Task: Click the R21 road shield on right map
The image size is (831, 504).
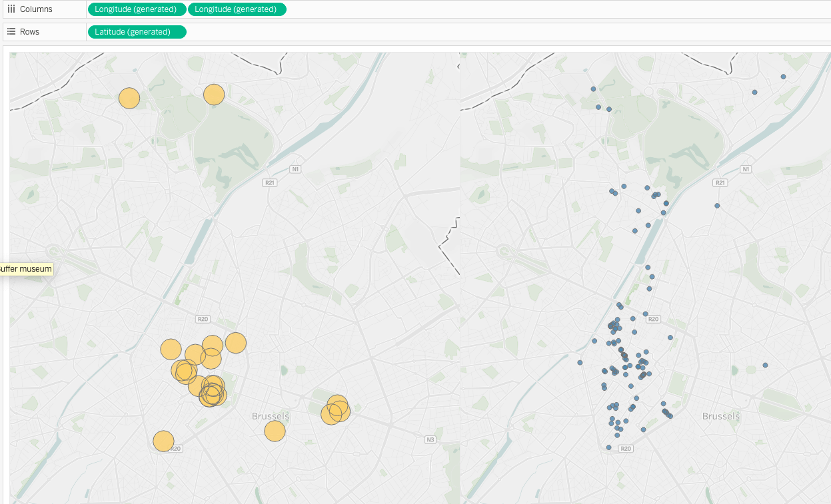Action: (720, 182)
